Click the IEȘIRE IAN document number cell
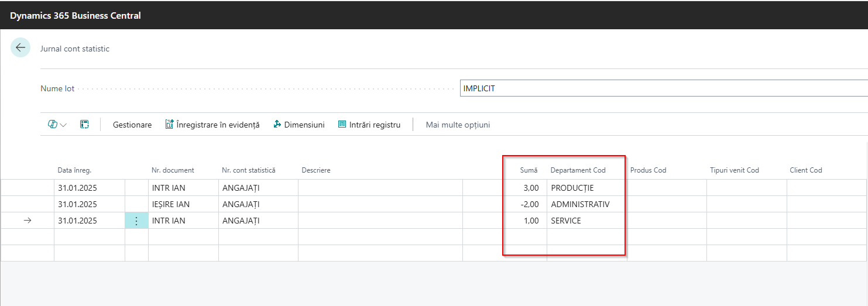The width and height of the screenshot is (868, 306). tap(183, 204)
